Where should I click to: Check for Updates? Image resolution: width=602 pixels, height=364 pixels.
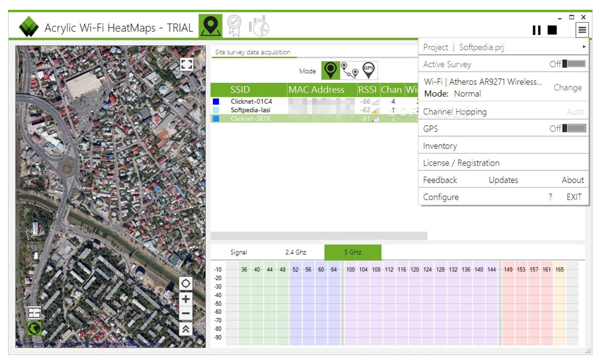503,180
